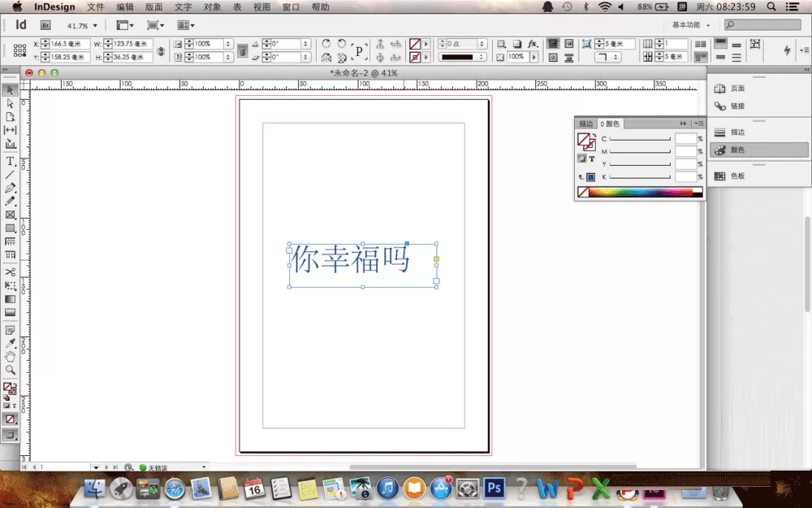812x508 pixels.
Task: Select the Line tool
Action: coord(10,175)
